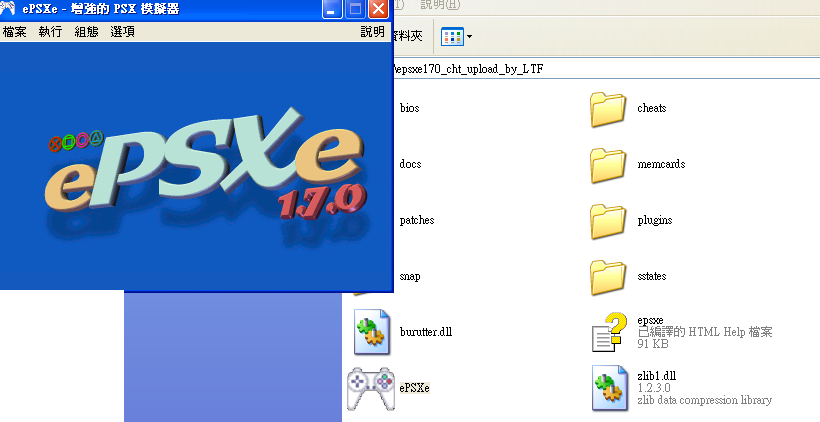Image resolution: width=820 pixels, height=422 pixels.
Task: Click the snap folder name
Action: click(x=409, y=276)
